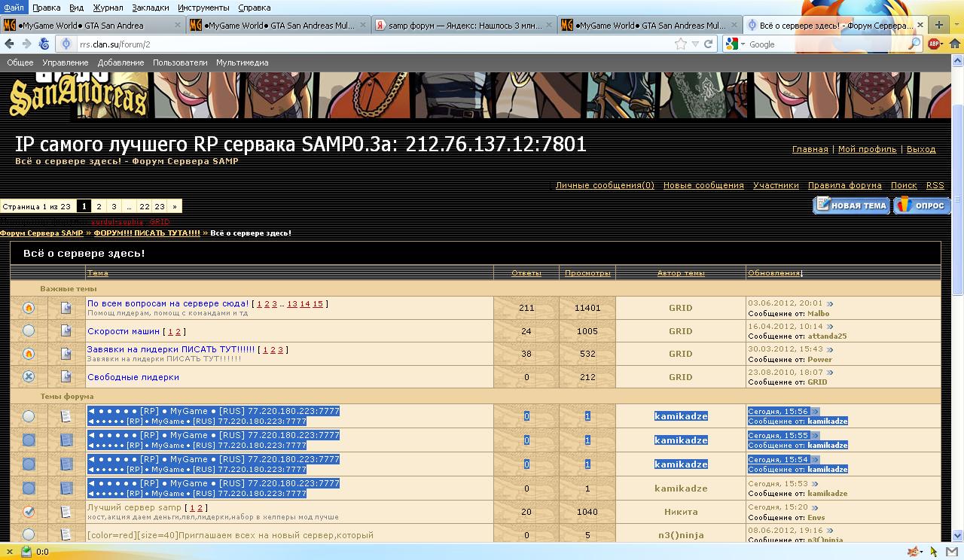Screen dimensions: 964x560
Task: Open page 15 of the 'По всем вопросам' topic
Action: [x=318, y=304]
